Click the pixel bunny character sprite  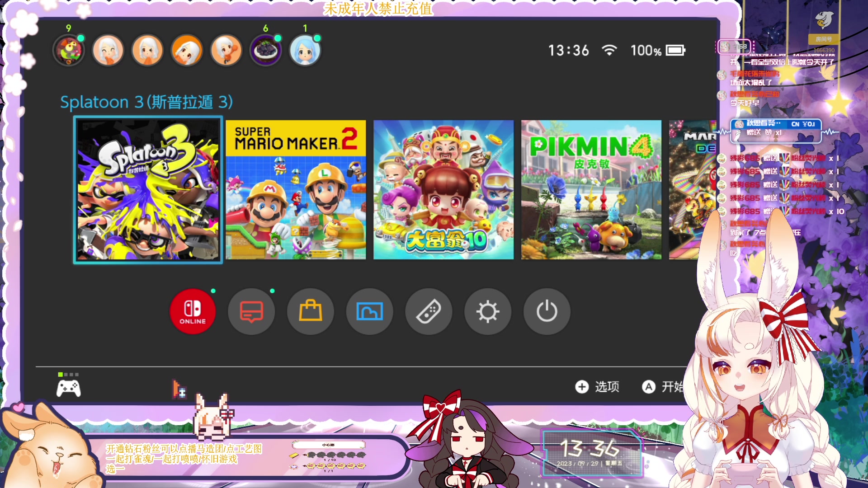[x=214, y=417]
